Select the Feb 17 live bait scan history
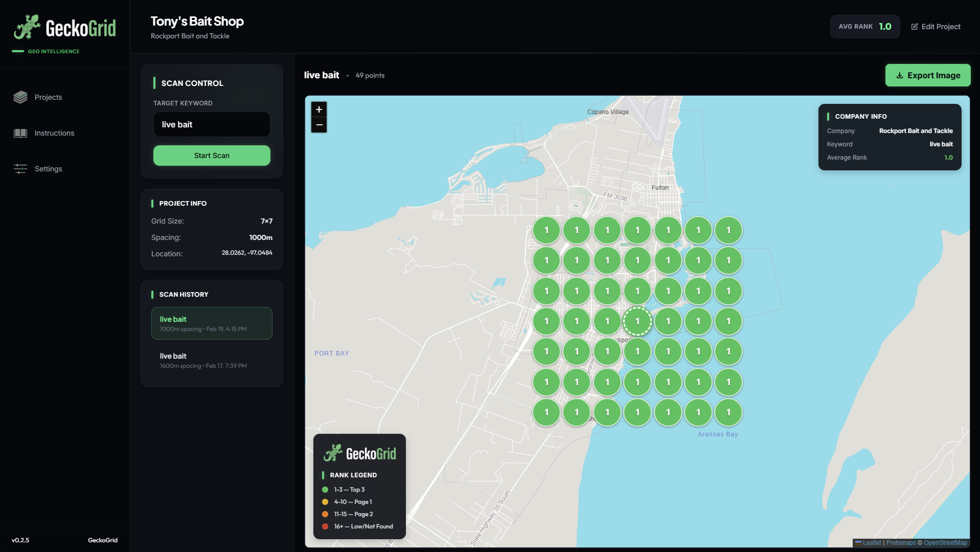The height and width of the screenshot is (552, 980). 212,360
